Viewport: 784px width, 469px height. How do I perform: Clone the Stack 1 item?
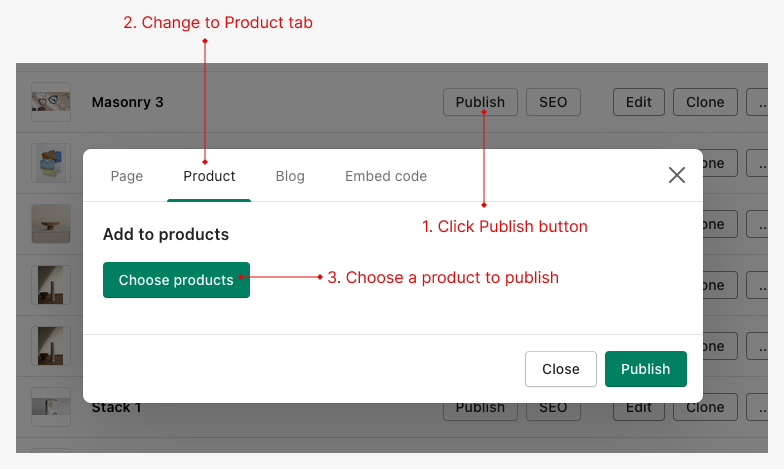[705, 407]
